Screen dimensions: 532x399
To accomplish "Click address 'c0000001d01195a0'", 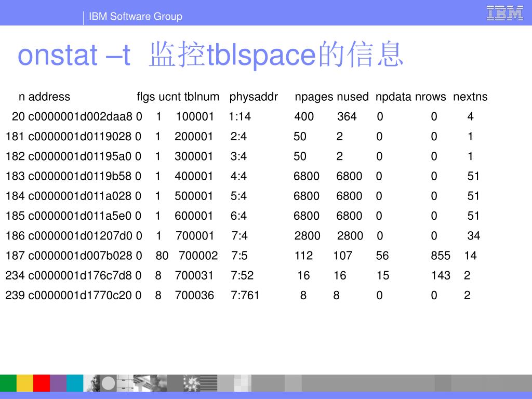I will click(x=79, y=156).
